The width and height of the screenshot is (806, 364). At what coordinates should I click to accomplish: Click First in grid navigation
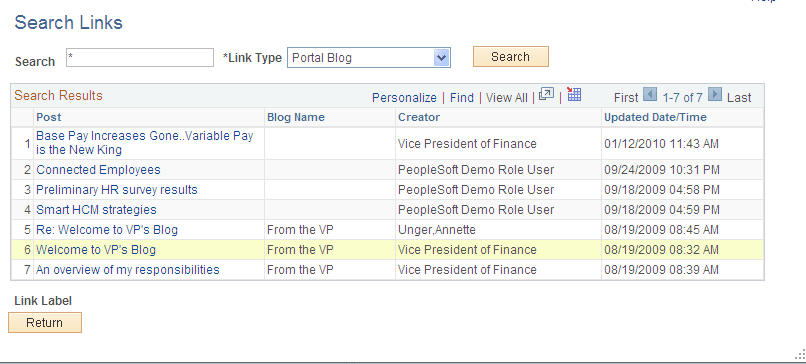pyautogui.click(x=626, y=98)
